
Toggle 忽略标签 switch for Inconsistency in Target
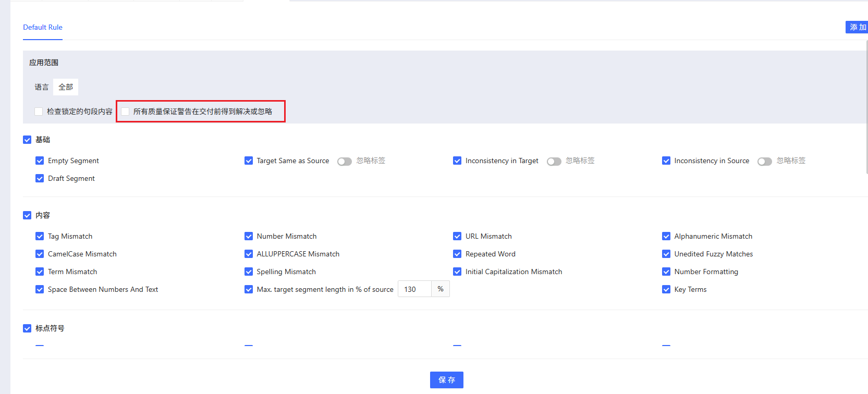(554, 162)
